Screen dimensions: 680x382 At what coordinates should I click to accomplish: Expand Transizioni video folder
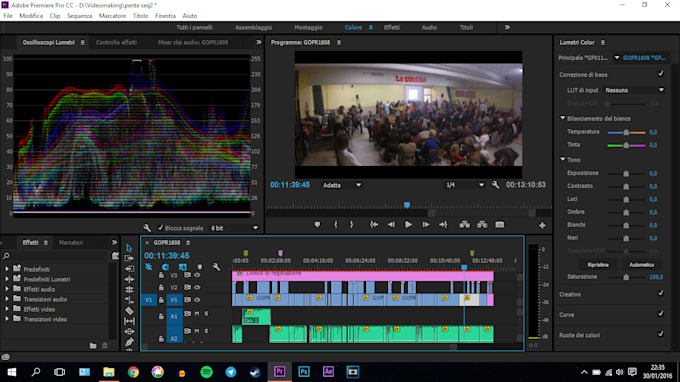coord(7,319)
